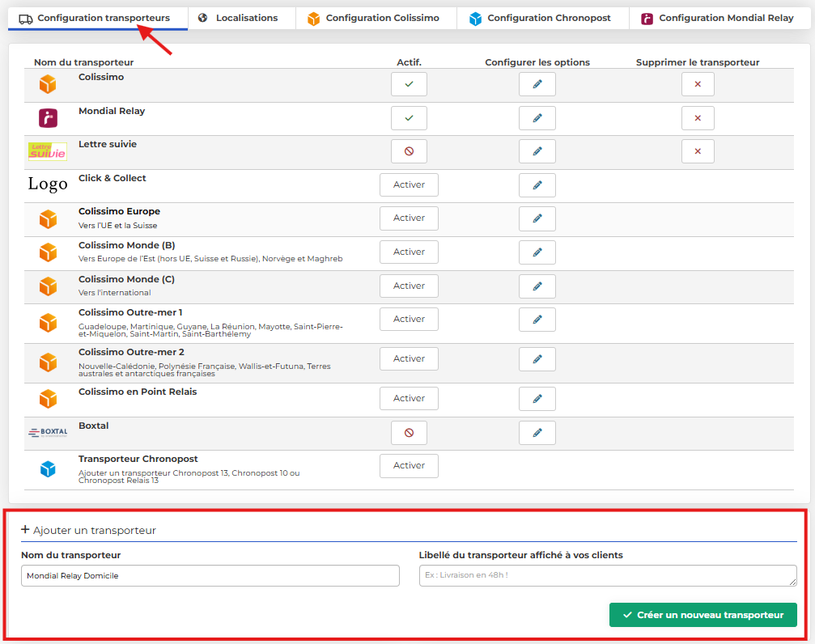815x644 pixels.
Task: Click the Nom du transporteur field
Action: (x=210, y=576)
